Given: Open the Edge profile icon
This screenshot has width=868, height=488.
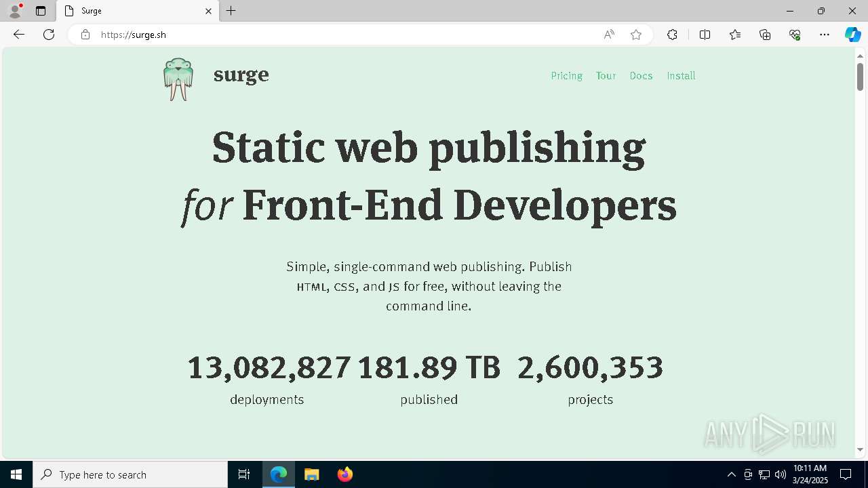Looking at the screenshot, I should 15,11.
